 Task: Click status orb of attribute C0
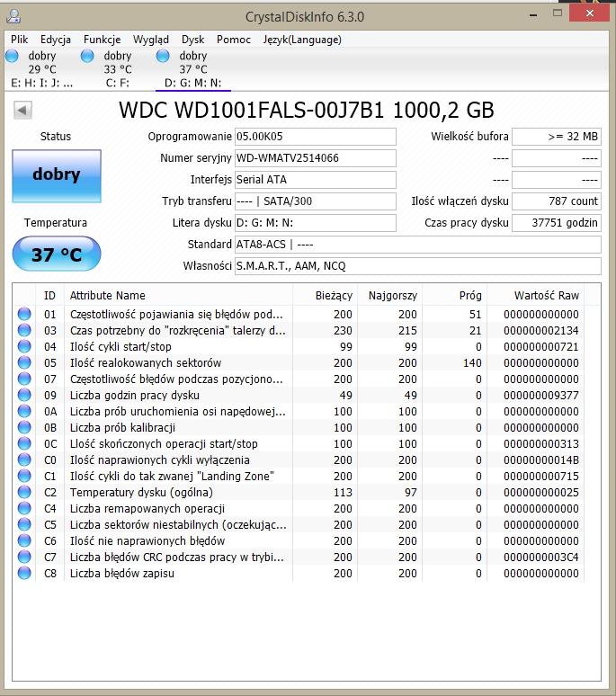click(x=24, y=460)
